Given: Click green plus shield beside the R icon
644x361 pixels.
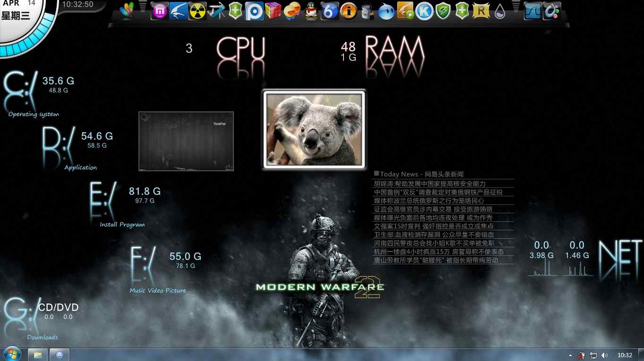Looking at the screenshot, I should click(462, 11).
